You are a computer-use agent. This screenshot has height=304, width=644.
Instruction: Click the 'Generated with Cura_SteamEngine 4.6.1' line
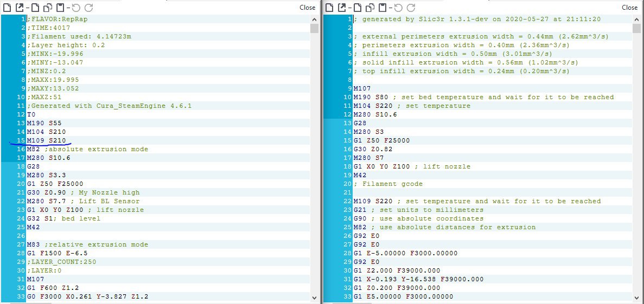pyautogui.click(x=109, y=106)
